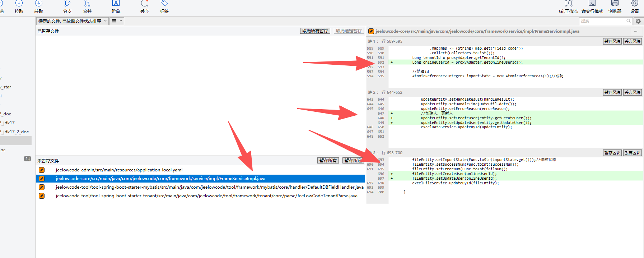Expand the file status sorting dropdown

coord(72,21)
